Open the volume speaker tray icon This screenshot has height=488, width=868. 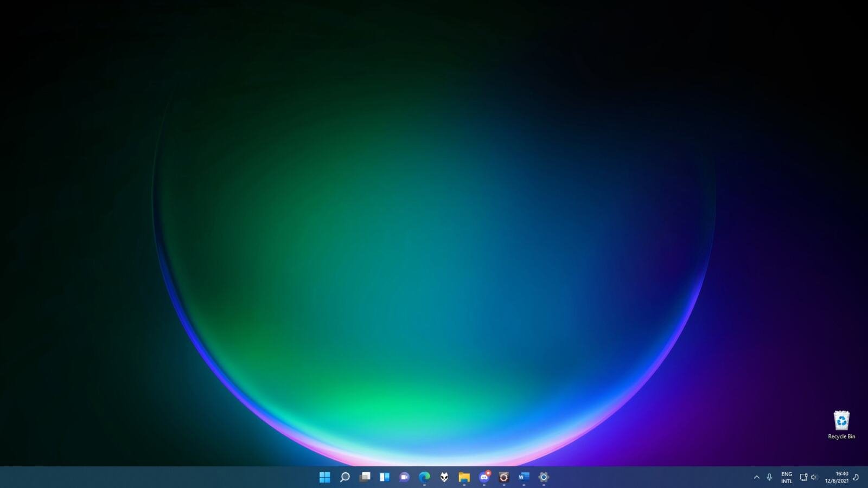814,477
